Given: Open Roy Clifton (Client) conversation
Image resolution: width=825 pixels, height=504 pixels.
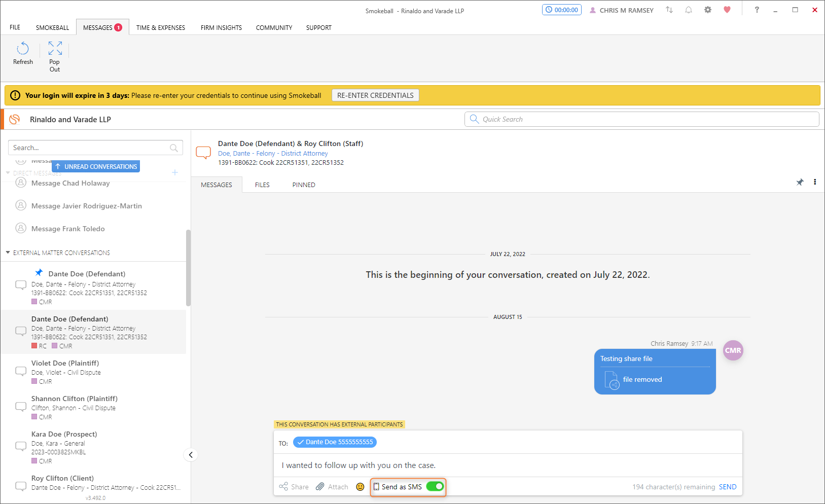Looking at the screenshot, I should point(93,482).
